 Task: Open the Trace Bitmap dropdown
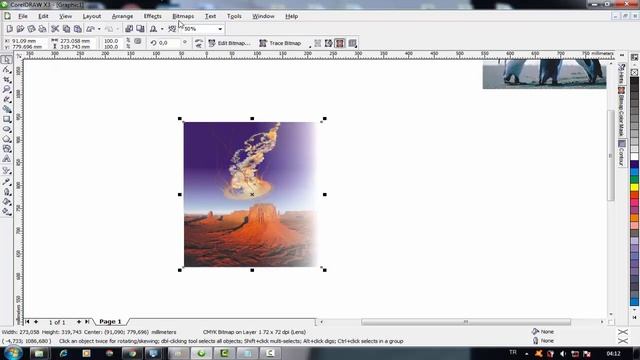coord(310,46)
